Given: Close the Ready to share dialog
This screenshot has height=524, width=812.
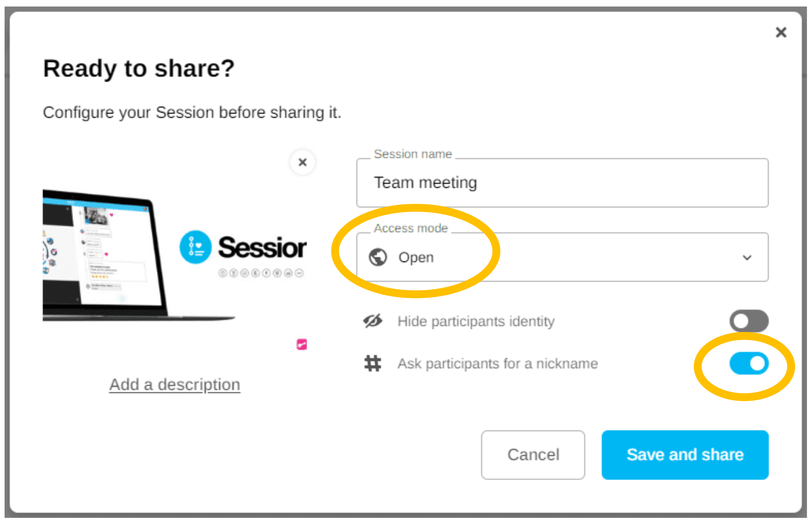Looking at the screenshot, I should click(781, 33).
